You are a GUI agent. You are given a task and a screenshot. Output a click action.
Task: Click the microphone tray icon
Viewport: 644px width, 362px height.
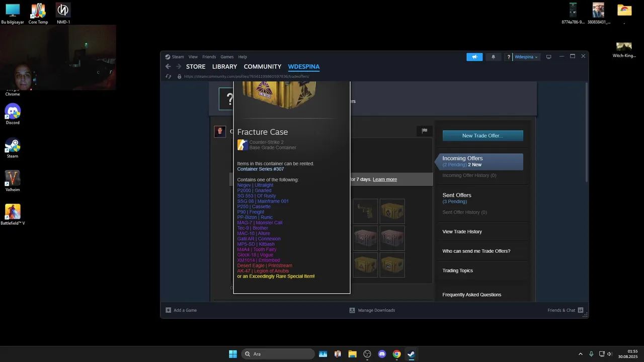pos(591,354)
